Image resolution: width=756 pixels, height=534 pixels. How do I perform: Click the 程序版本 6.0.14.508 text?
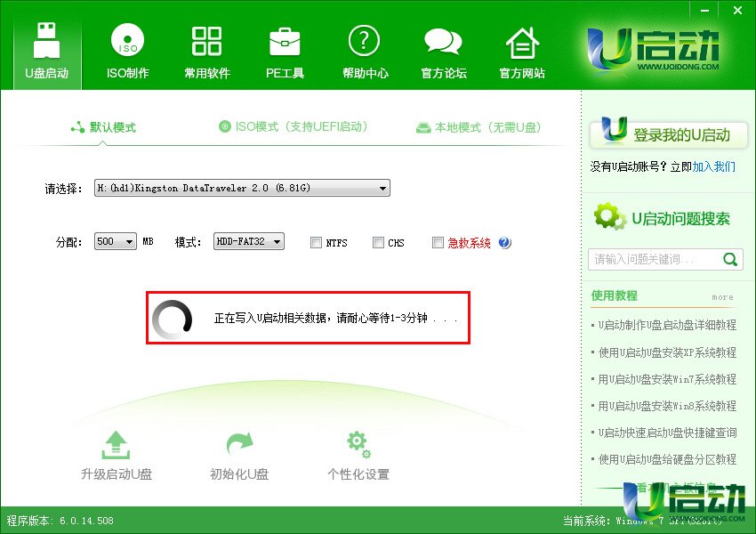click(60, 521)
